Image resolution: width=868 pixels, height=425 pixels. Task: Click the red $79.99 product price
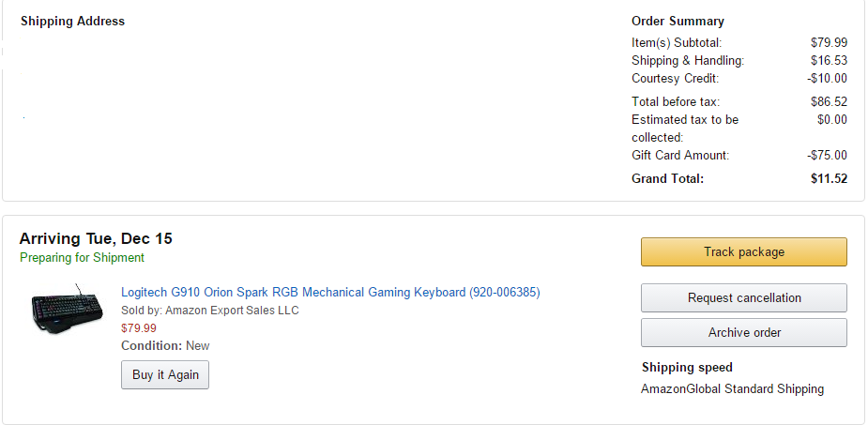139,328
